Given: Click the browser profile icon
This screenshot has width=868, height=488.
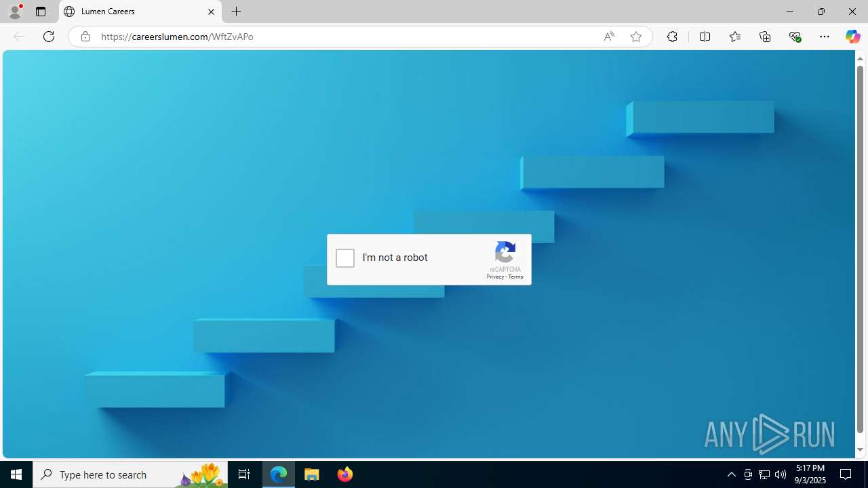Looking at the screenshot, I should [15, 12].
